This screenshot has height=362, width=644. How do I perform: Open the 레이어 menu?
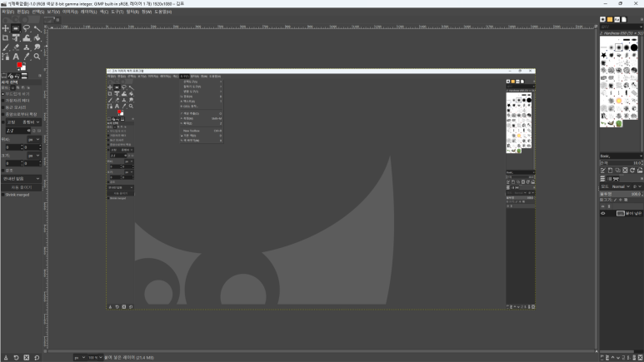[88, 12]
